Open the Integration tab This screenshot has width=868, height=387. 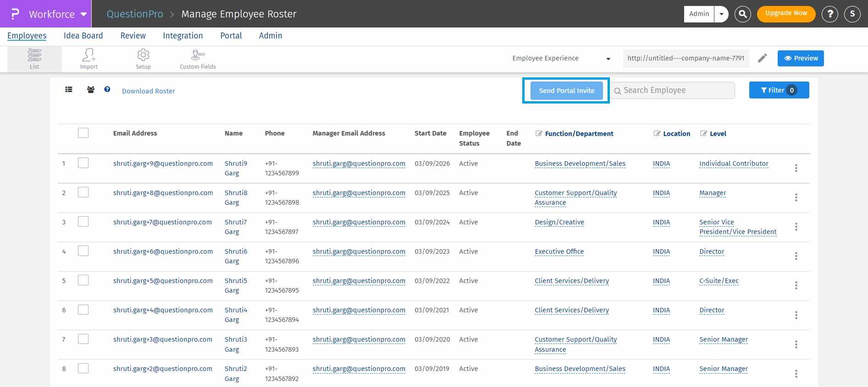point(182,36)
